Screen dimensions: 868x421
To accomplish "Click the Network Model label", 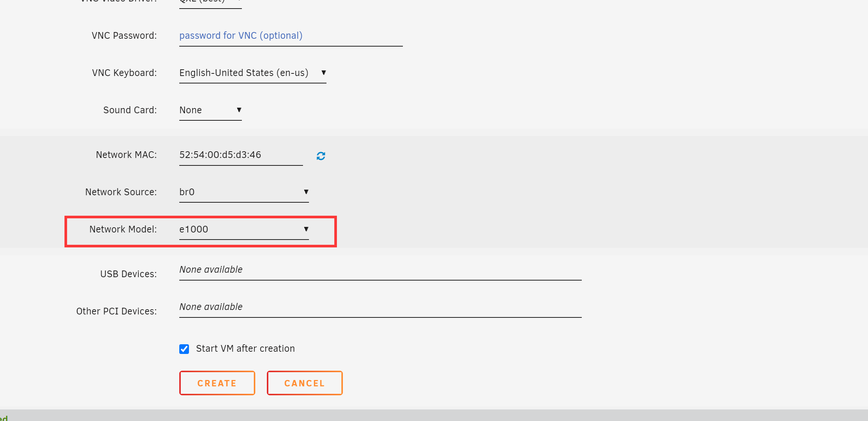I will [123, 230].
